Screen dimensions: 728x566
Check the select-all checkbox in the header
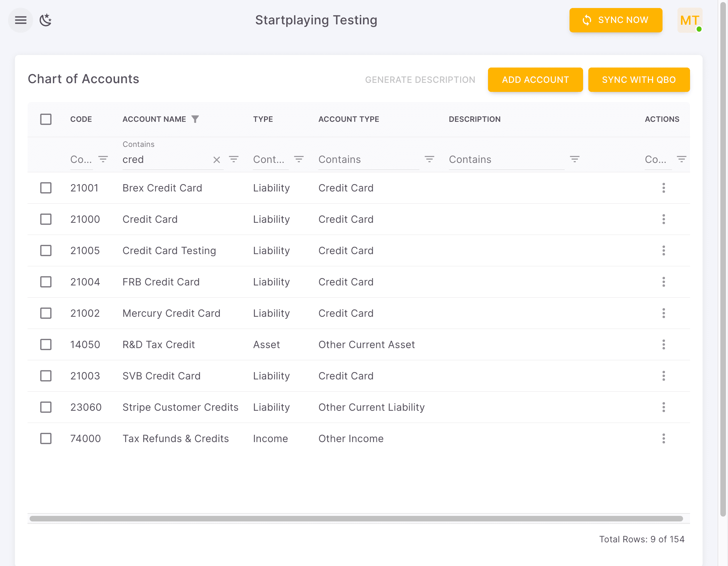coord(46,119)
